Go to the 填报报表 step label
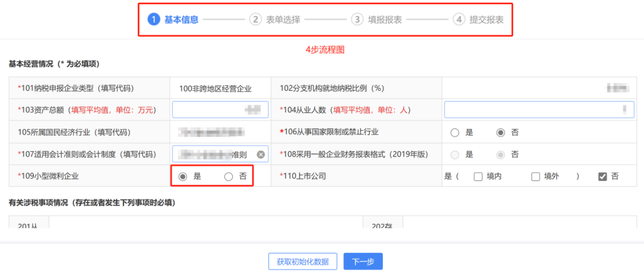This screenshot has width=644, height=273. [x=385, y=20]
